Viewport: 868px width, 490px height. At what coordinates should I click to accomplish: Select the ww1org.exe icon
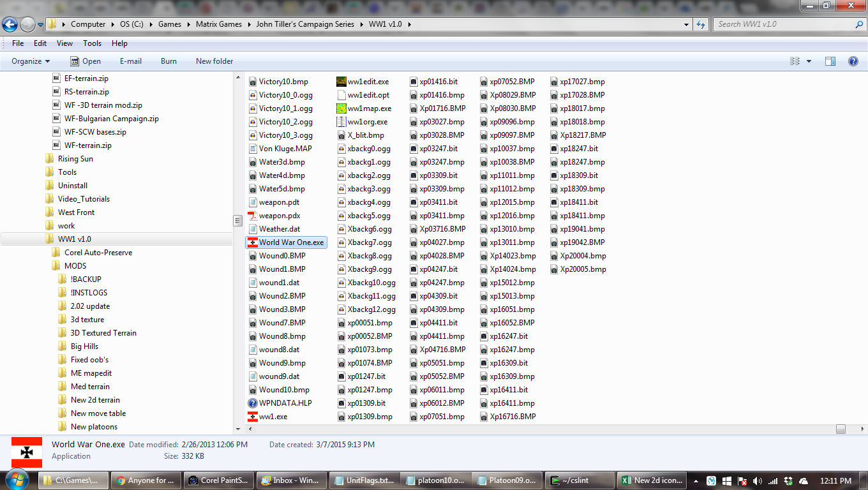click(341, 122)
